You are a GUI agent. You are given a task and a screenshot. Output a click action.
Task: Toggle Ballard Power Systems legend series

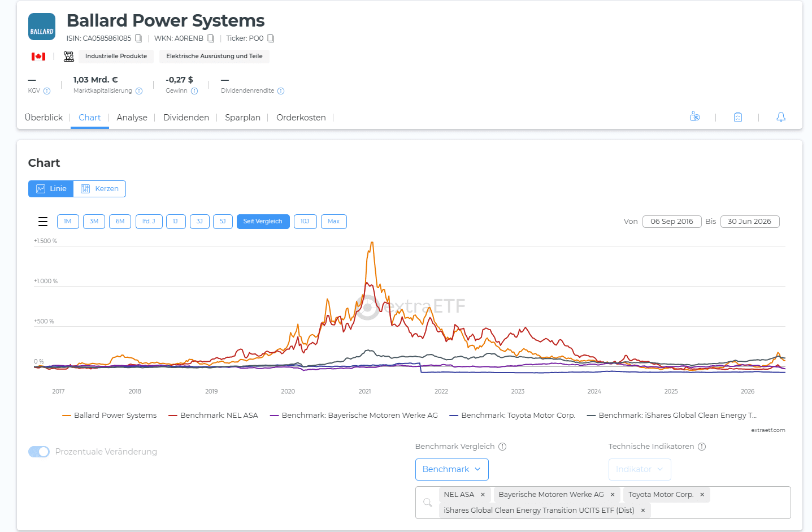point(110,416)
